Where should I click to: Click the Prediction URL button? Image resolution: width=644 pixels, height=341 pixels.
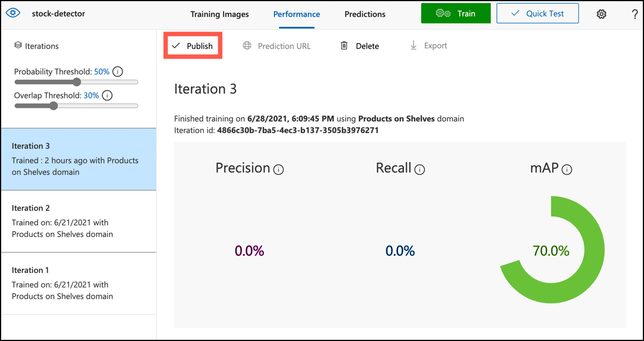pos(277,46)
